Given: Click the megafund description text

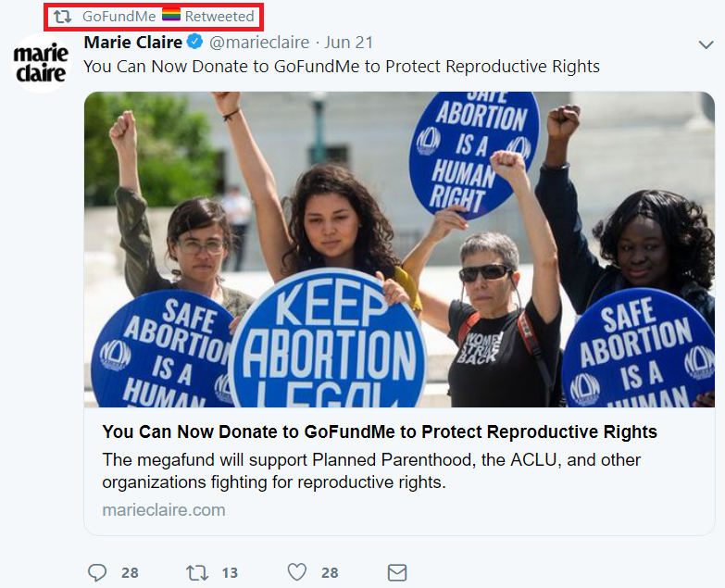Looking at the screenshot, I should [x=371, y=471].
